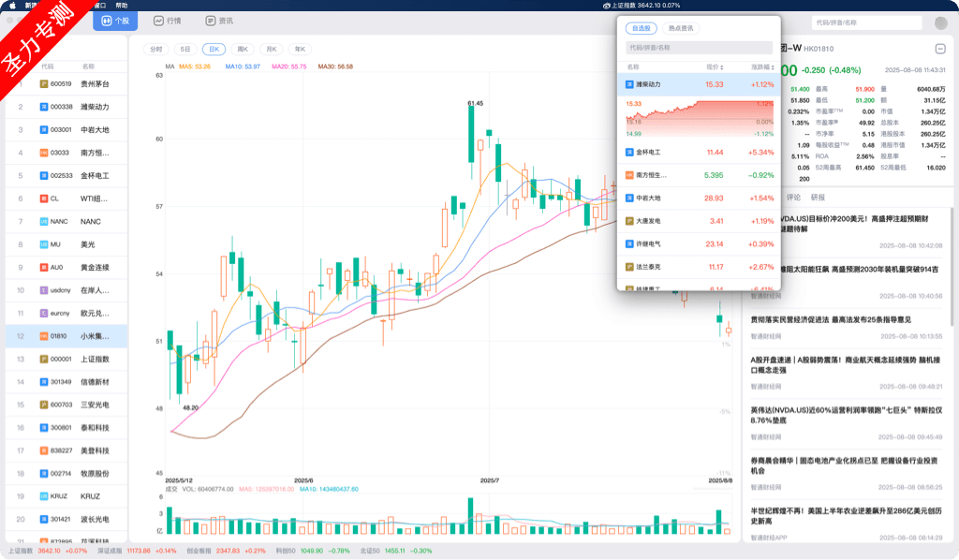Click the popup 代码/拼音/名称 search field

[698, 47]
